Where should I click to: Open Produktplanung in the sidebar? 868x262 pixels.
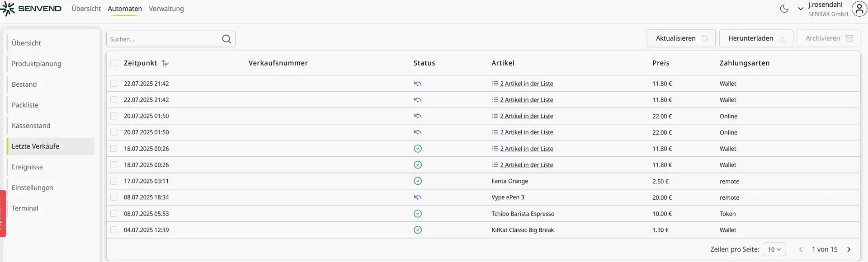coord(51,64)
